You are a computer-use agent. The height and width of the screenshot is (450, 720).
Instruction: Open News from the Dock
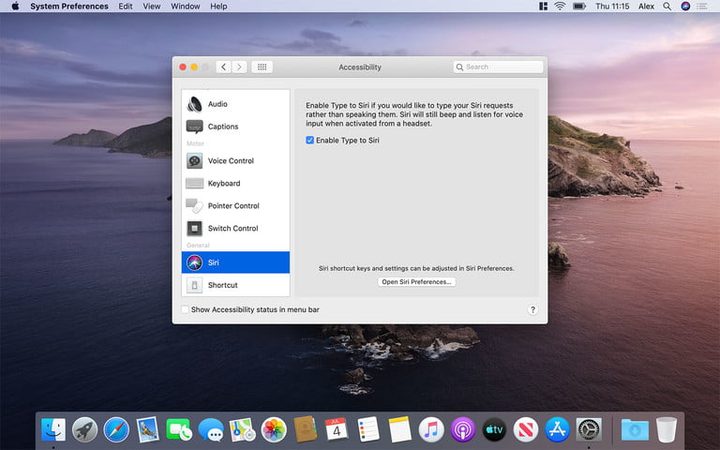point(526,430)
